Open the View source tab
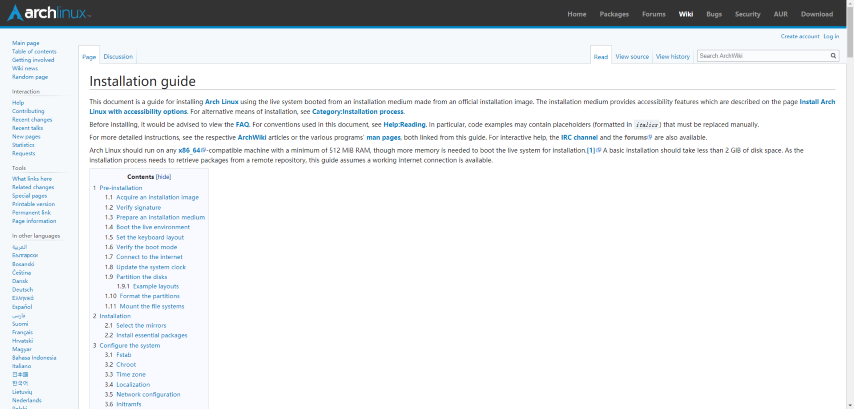Screen dimensions: 854x409 tap(632, 57)
